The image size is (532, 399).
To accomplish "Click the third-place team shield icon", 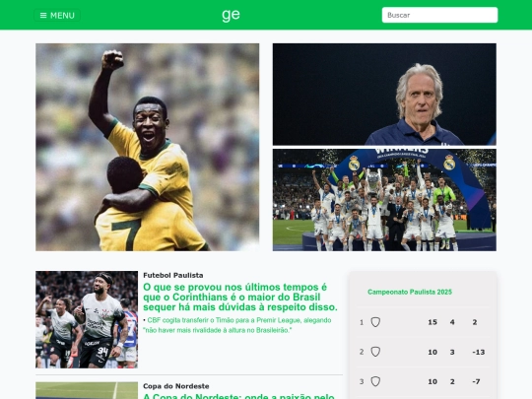I will click(375, 381).
